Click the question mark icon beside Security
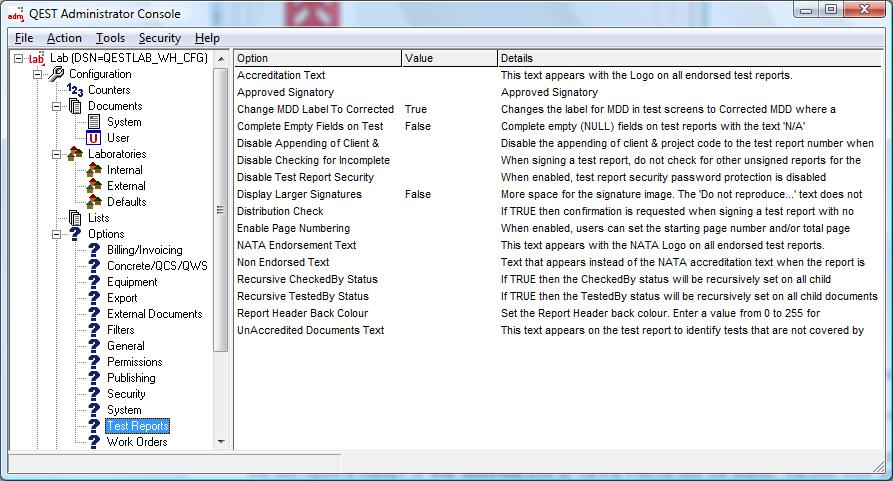This screenshot has width=893, height=481. coord(94,394)
